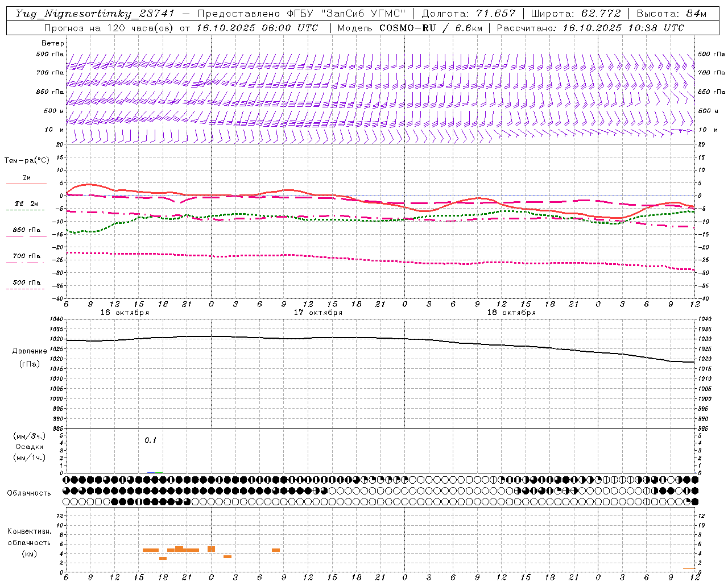Click the Конвективн. label
This screenshot has height=582, width=728.
[x=29, y=531]
